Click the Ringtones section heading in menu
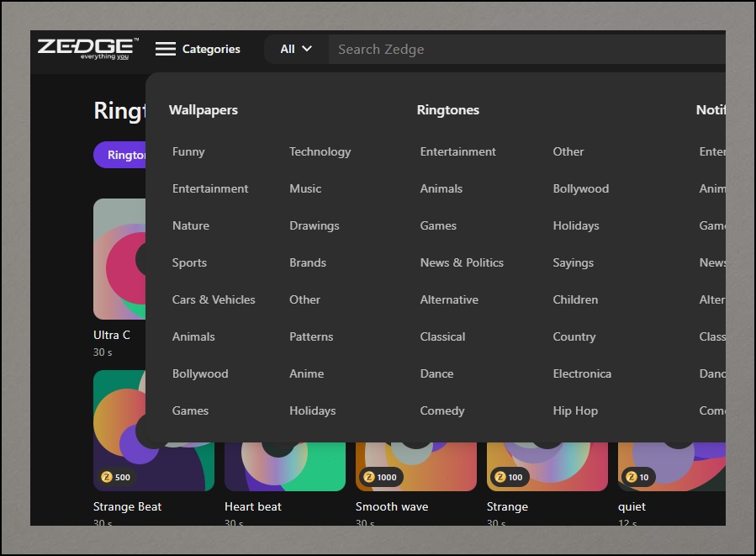756x556 pixels. click(448, 110)
